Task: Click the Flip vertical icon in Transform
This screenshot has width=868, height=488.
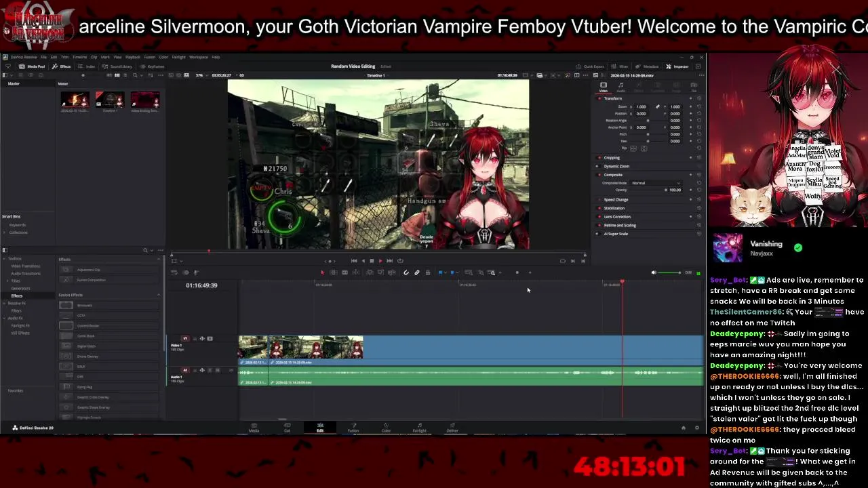Action: coord(644,148)
